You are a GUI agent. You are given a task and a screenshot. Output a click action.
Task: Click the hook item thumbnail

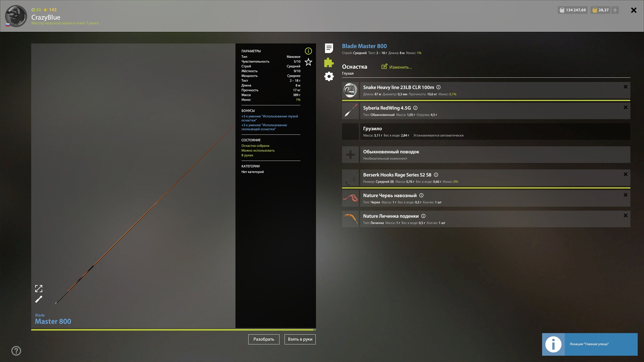click(x=350, y=178)
